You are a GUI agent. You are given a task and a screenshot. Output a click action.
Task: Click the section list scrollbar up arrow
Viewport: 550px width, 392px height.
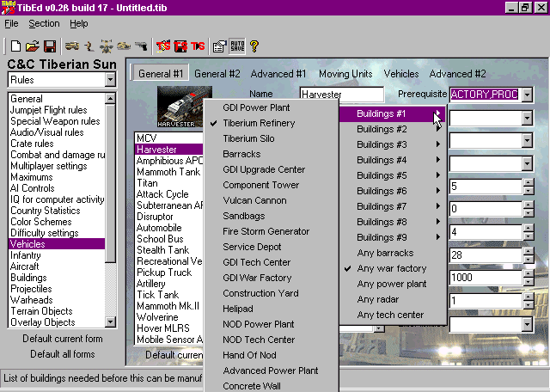[x=110, y=99]
